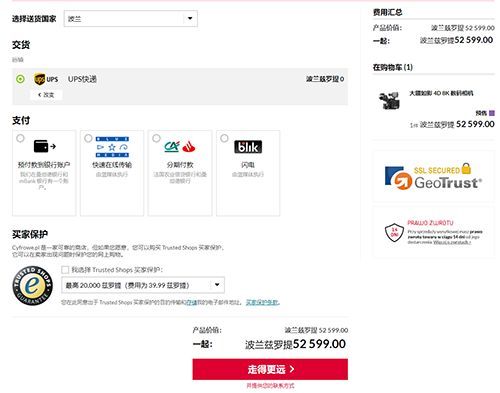This screenshot has width=500, height=393.
Task: Select the installment payment radio button
Action: pyautogui.click(x=156, y=138)
